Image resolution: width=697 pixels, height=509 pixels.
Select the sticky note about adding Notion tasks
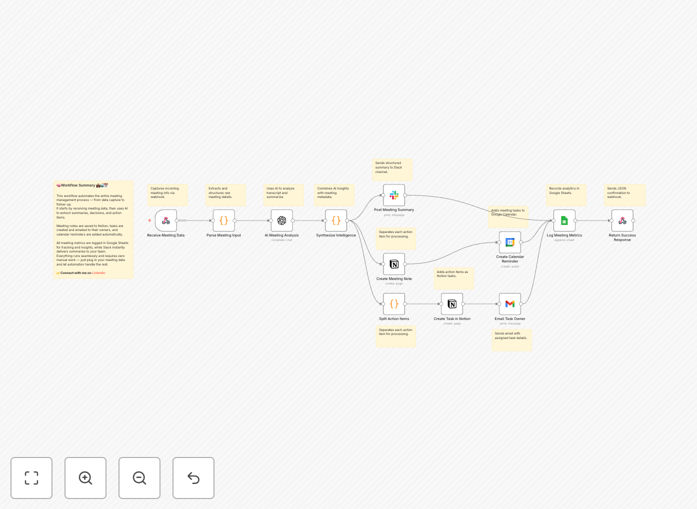click(454, 279)
